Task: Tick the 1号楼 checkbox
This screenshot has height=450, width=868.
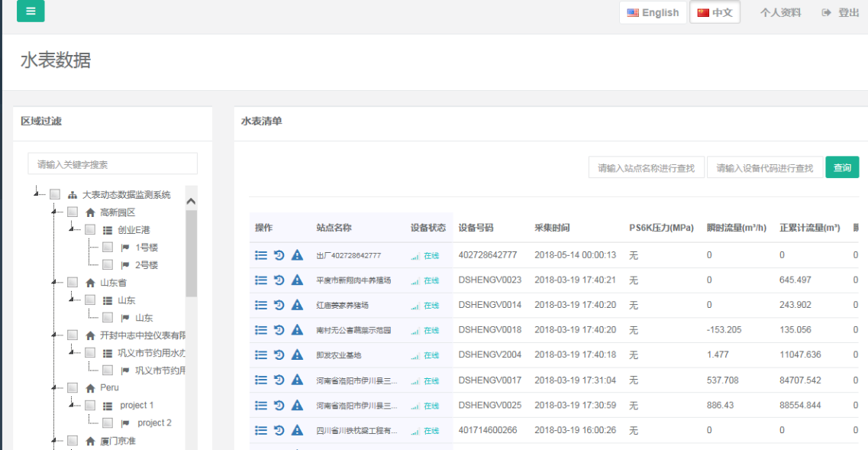Action: point(108,248)
